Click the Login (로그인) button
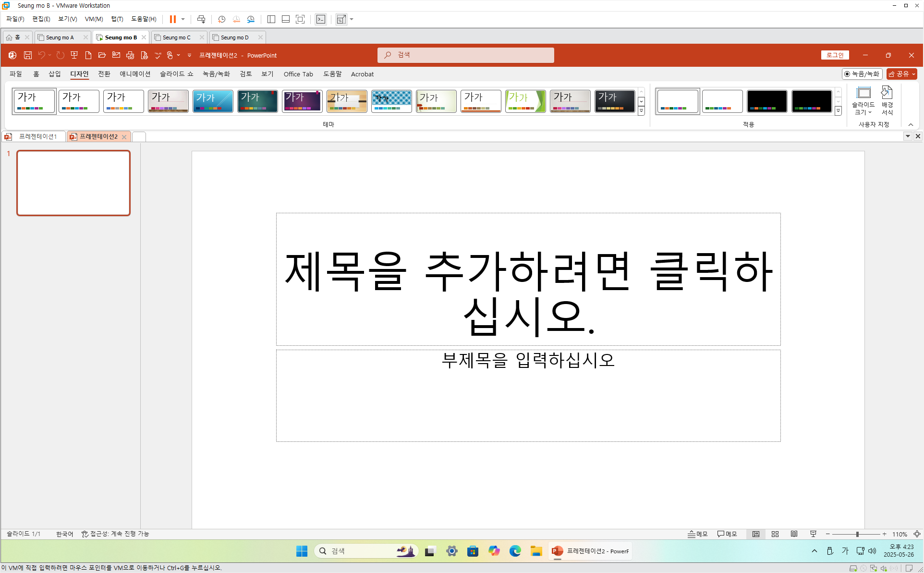 coord(835,55)
